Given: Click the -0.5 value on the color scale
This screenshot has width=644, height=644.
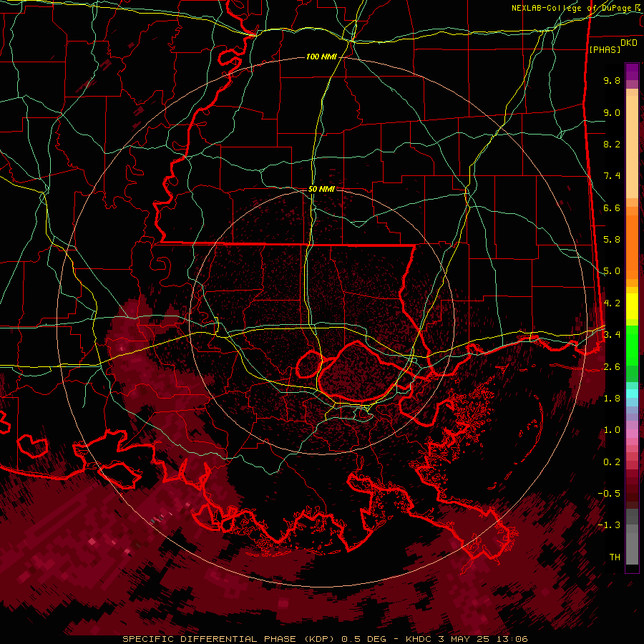Looking at the screenshot, I should 610,494.
